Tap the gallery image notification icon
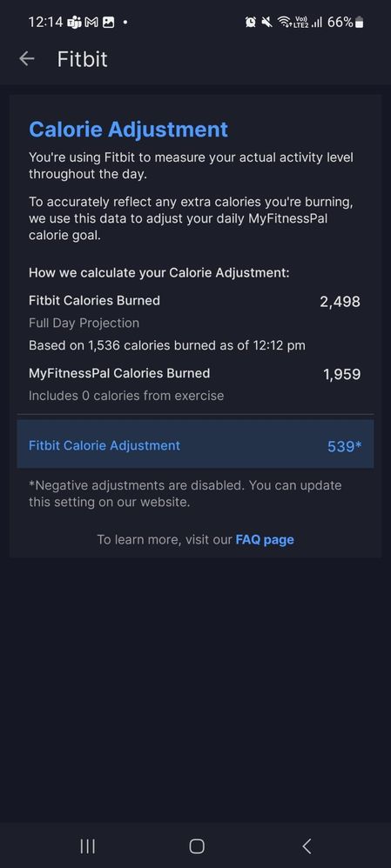391x868 pixels. tap(109, 23)
